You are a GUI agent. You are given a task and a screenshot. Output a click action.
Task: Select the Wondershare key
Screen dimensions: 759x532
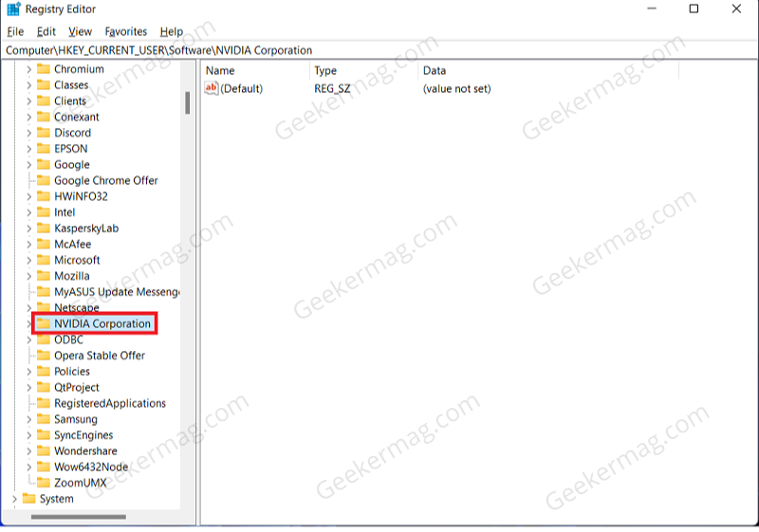[x=85, y=451]
